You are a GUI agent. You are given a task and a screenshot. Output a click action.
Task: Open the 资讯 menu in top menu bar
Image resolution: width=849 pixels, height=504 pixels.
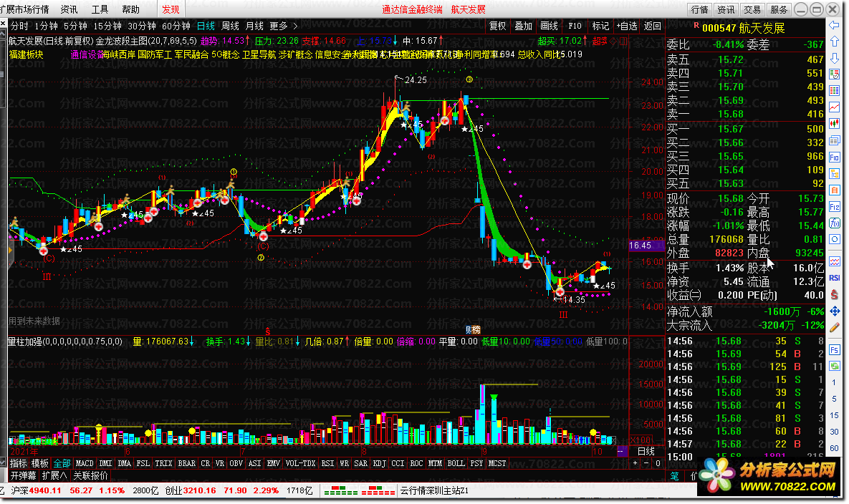pos(69,9)
